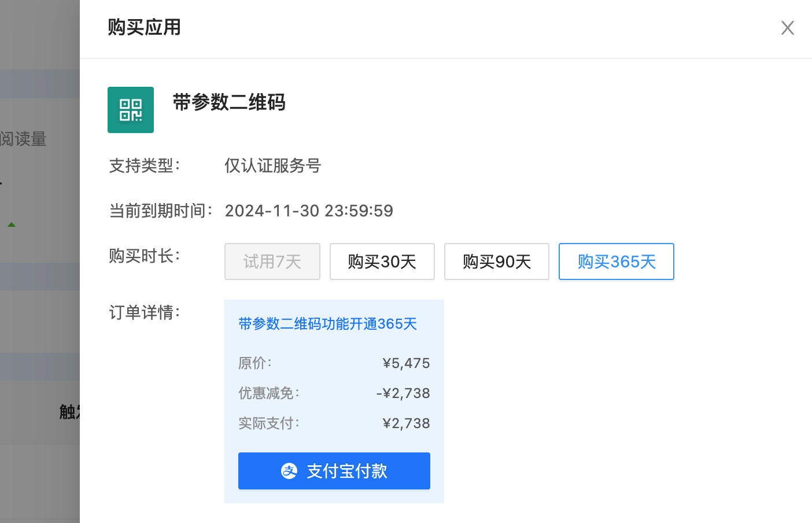Image resolution: width=812 pixels, height=523 pixels.
Task: Click the 实际支付 label
Action: pos(269,423)
